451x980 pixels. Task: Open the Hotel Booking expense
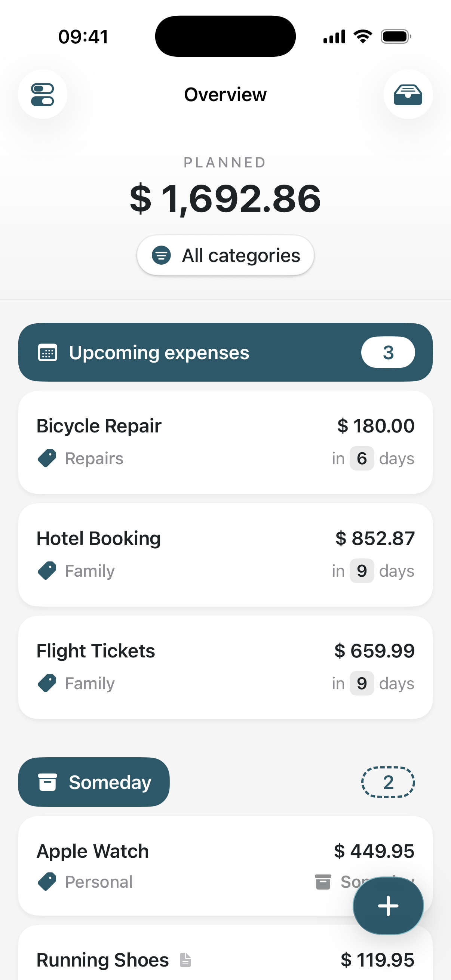pyautogui.click(x=225, y=555)
